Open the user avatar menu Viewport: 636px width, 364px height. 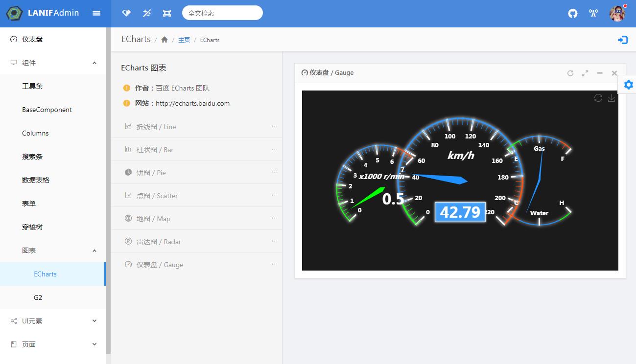(617, 13)
